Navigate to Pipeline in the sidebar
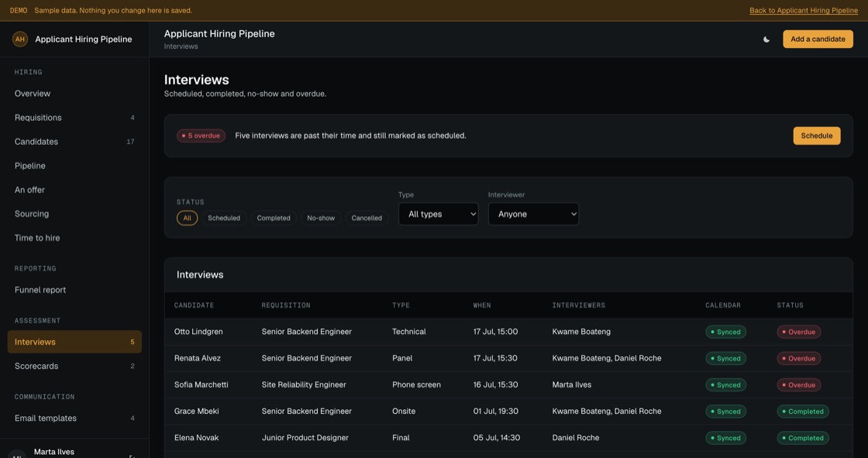868x458 pixels. point(74,166)
